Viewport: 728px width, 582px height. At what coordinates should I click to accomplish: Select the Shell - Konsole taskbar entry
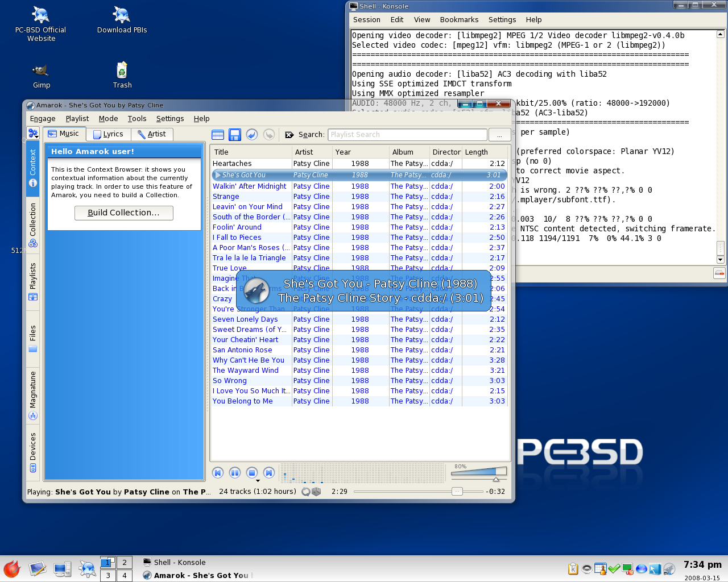(x=196, y=562)
